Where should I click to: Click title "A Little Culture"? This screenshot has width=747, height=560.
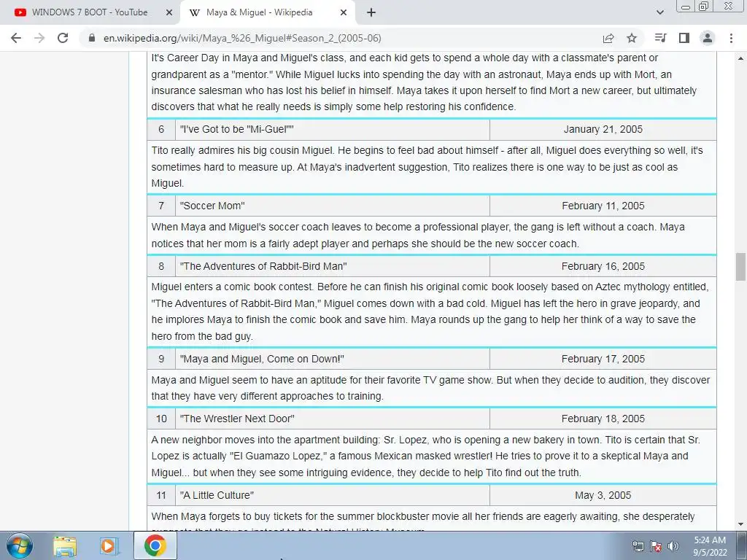tap(217, 495)
